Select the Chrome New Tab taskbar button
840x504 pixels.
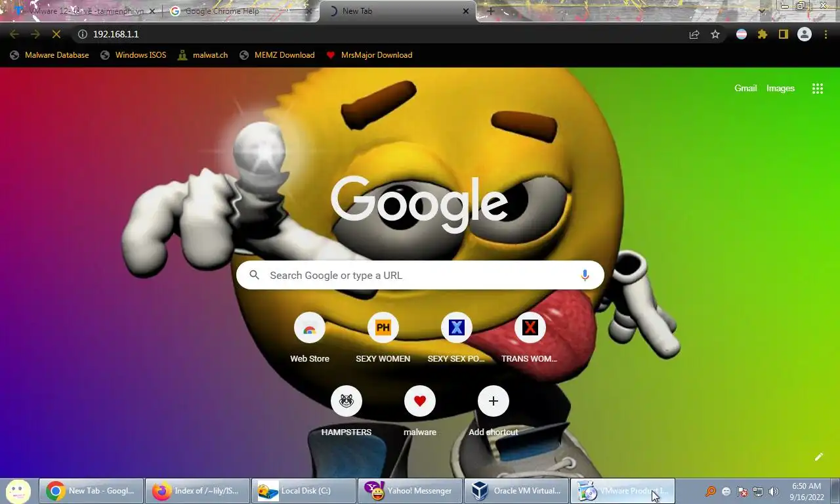pyautogui.click(x=91, y=491)
